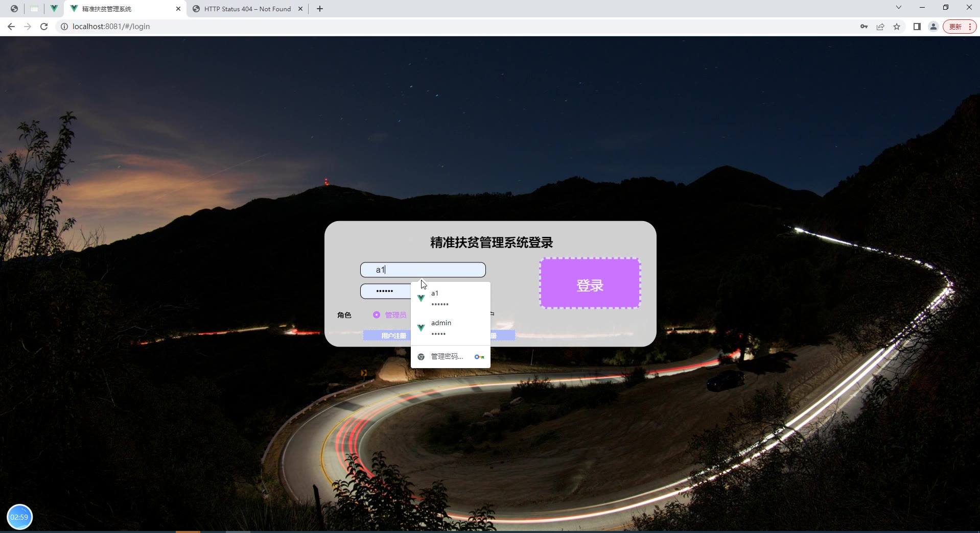View site information for localhost
980x533 pixels.
point(64,27)
